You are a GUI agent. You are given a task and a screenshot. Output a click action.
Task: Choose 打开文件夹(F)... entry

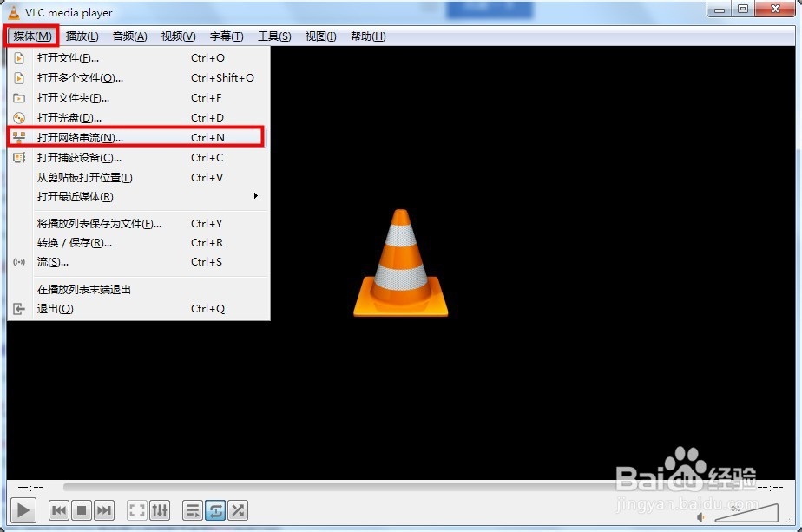point(138,98)
